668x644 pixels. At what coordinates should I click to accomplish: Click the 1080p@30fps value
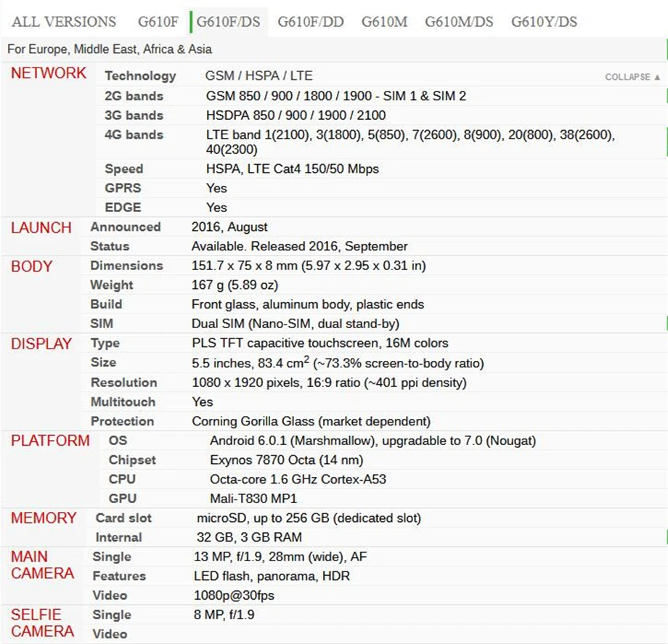click(235, 595)
